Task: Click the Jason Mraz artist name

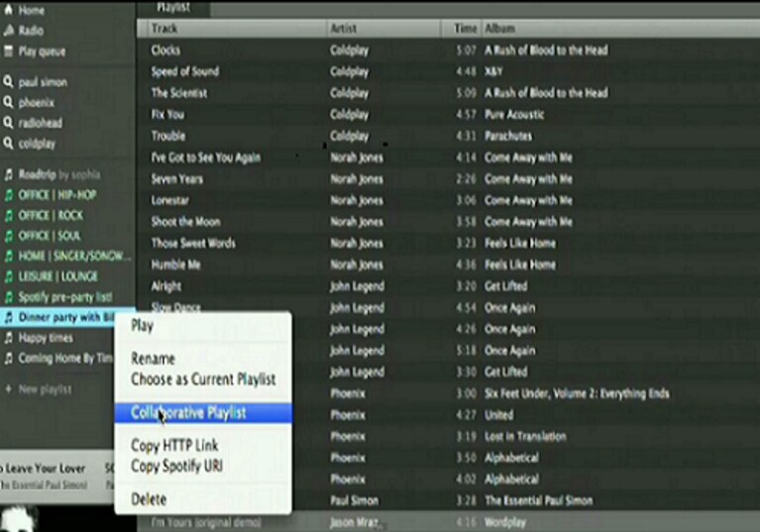Action: [355, 523]
